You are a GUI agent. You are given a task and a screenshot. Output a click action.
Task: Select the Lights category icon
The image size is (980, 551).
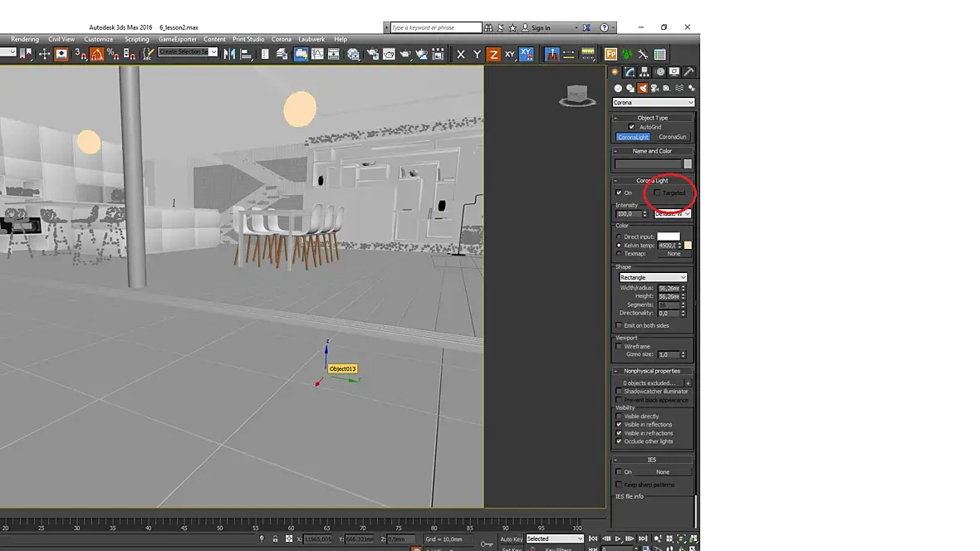643,88
